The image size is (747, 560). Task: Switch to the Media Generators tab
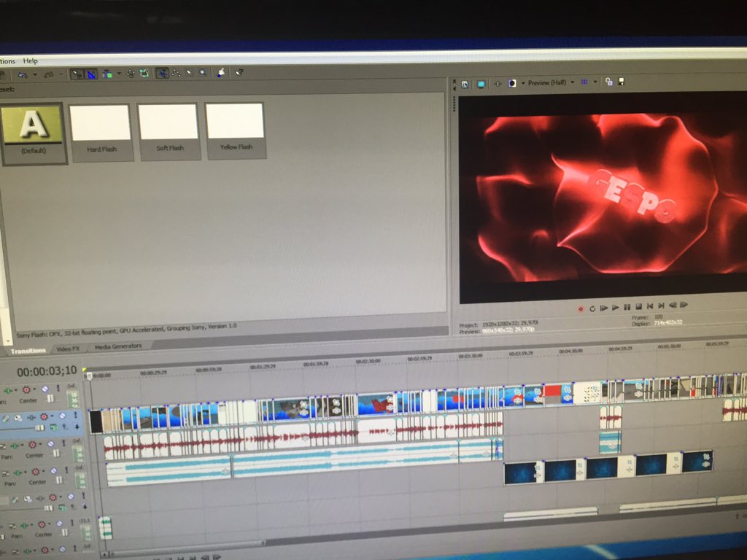point(118,346)
